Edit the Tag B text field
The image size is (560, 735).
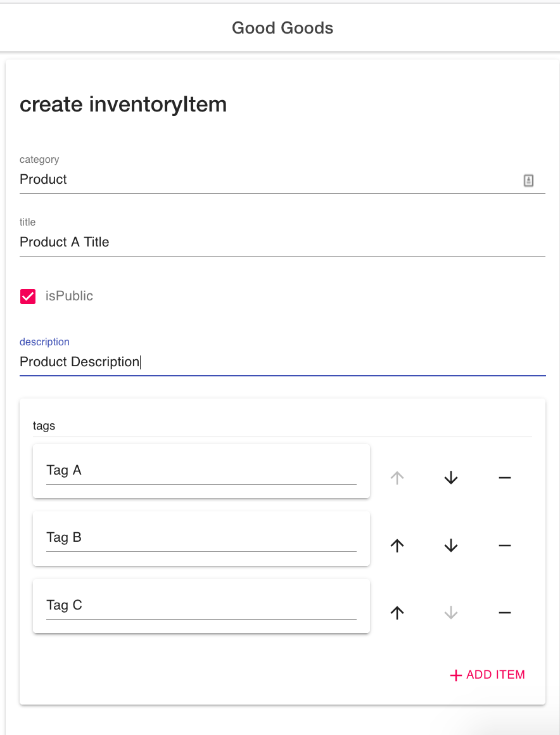tap(201, 538)
